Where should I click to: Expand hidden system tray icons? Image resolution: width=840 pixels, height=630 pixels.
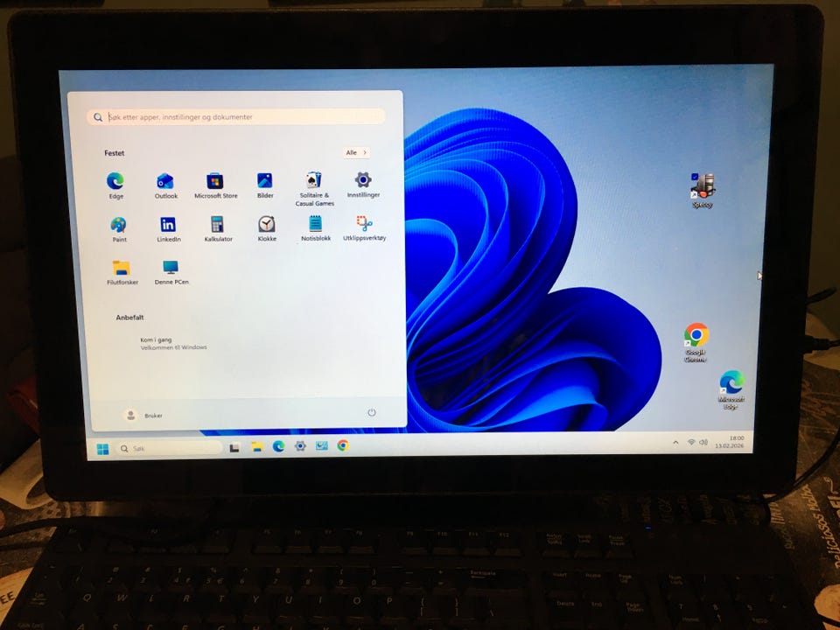pos(675,443)
